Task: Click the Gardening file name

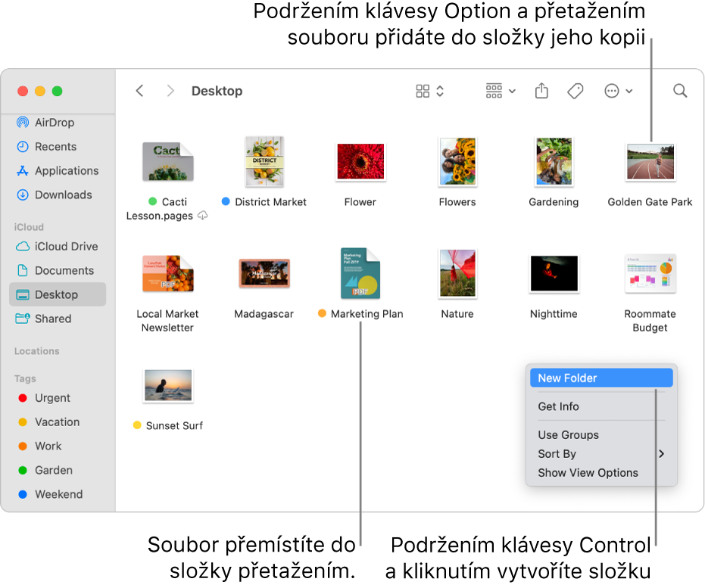Action: click(x=554, y=202)
